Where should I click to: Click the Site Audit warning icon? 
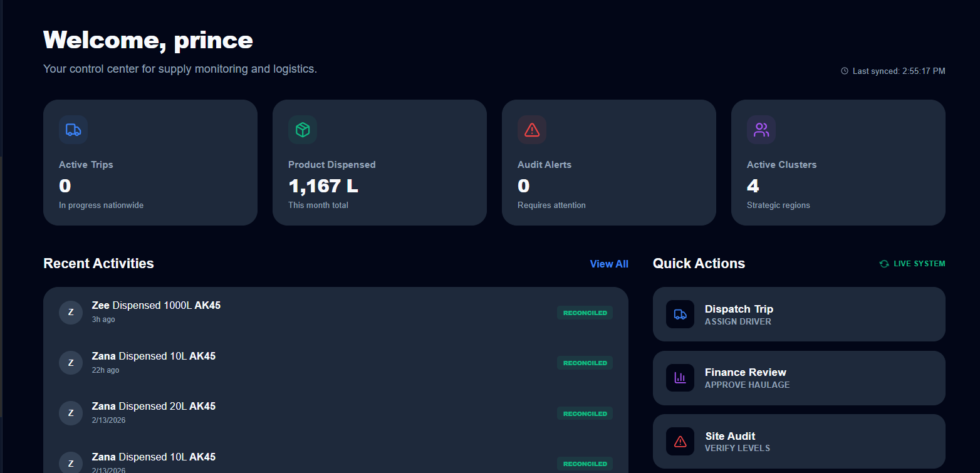[680, 442]
